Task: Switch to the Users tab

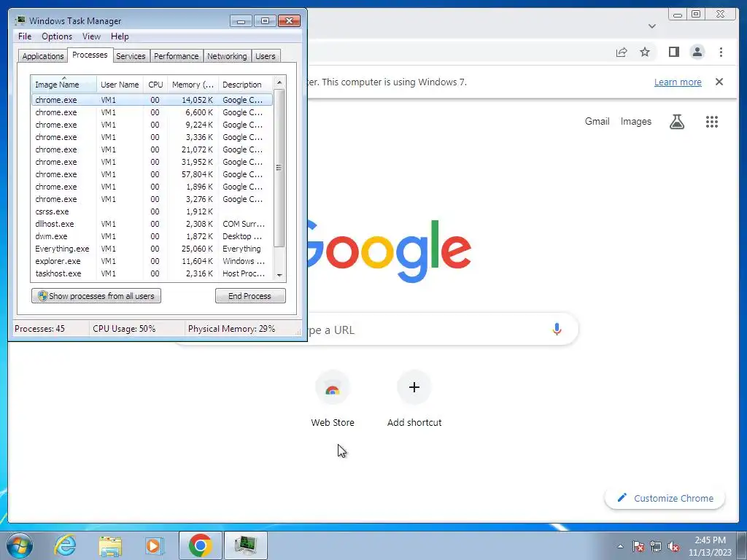Action: point(266,56)
